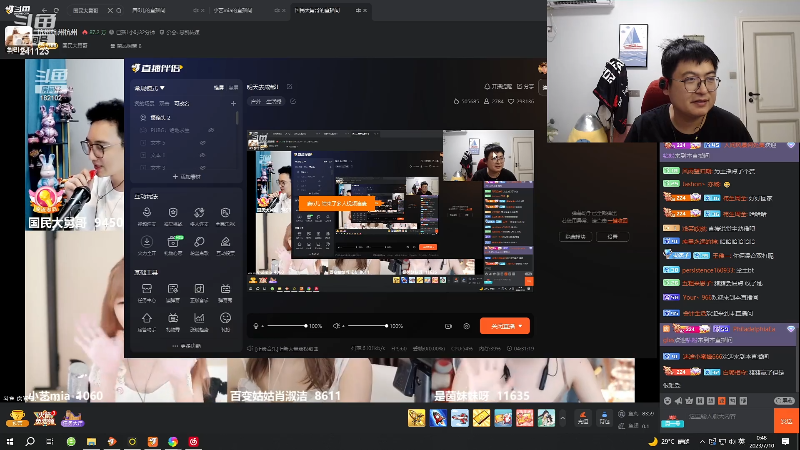Viewport: 800px width, 450px height.
Task: Mute the microphone icon beside the first volume slider
Action: pyautogui.click(x=256, y=326)
